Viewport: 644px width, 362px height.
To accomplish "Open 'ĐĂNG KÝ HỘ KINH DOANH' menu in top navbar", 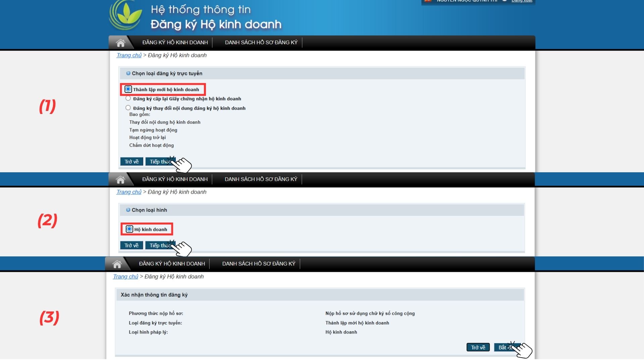I will 175,43.
